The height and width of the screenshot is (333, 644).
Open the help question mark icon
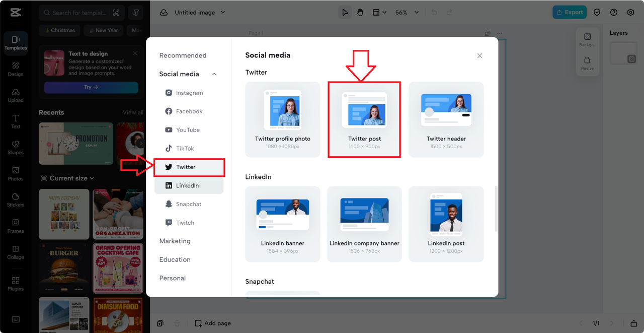pyautogui.click(x=614, y=13)
